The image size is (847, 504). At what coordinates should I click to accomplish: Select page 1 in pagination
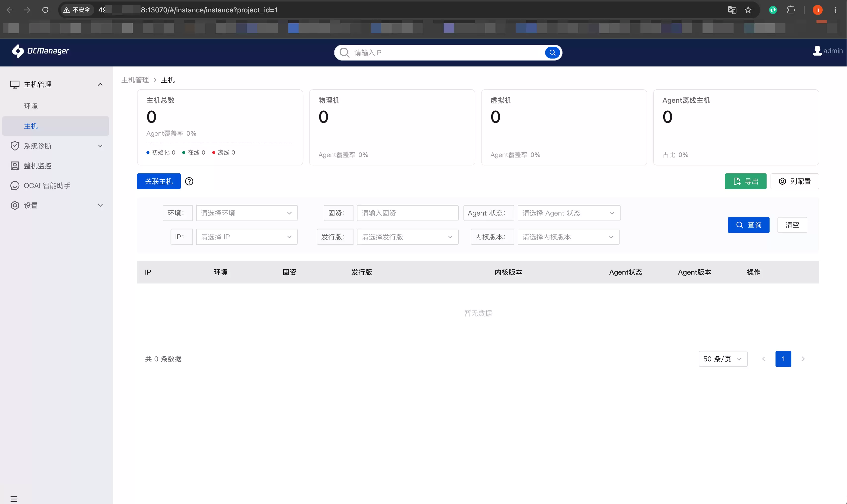click(783, 359)
